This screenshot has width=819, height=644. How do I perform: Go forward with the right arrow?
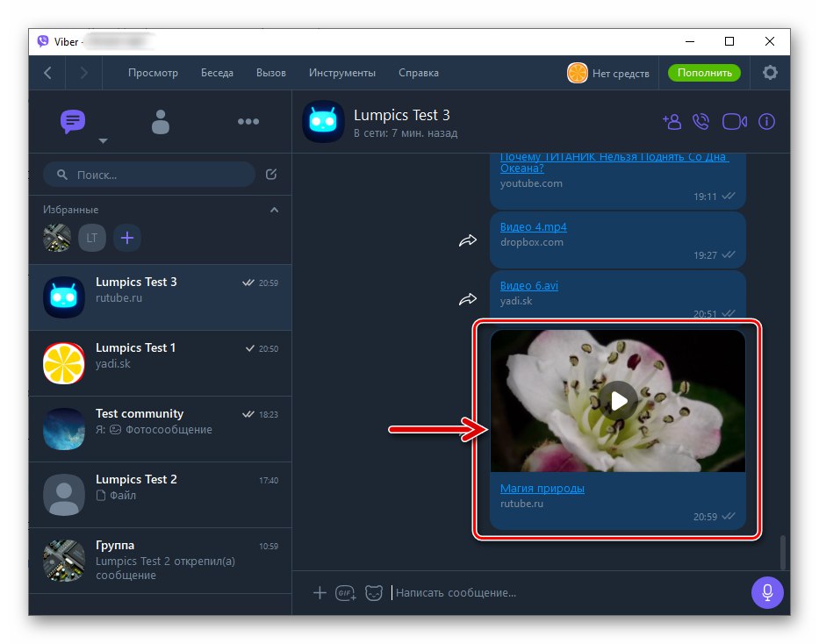point(83,73)
